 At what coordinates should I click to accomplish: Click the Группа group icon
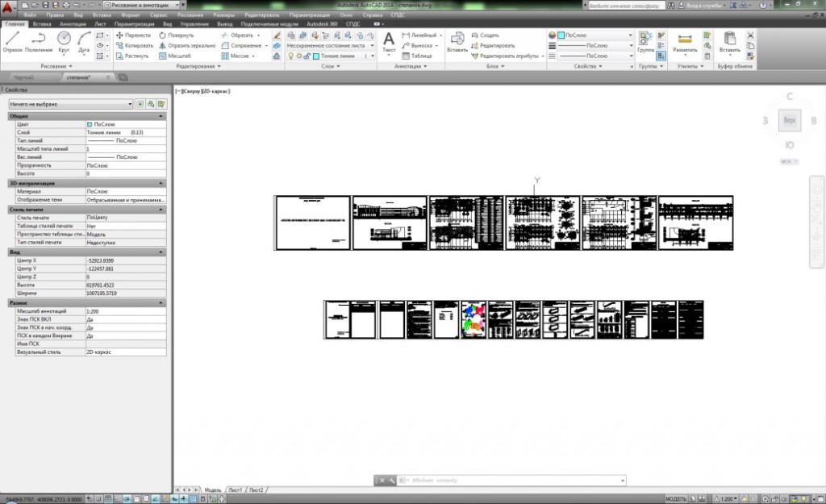tap(645, 42)
